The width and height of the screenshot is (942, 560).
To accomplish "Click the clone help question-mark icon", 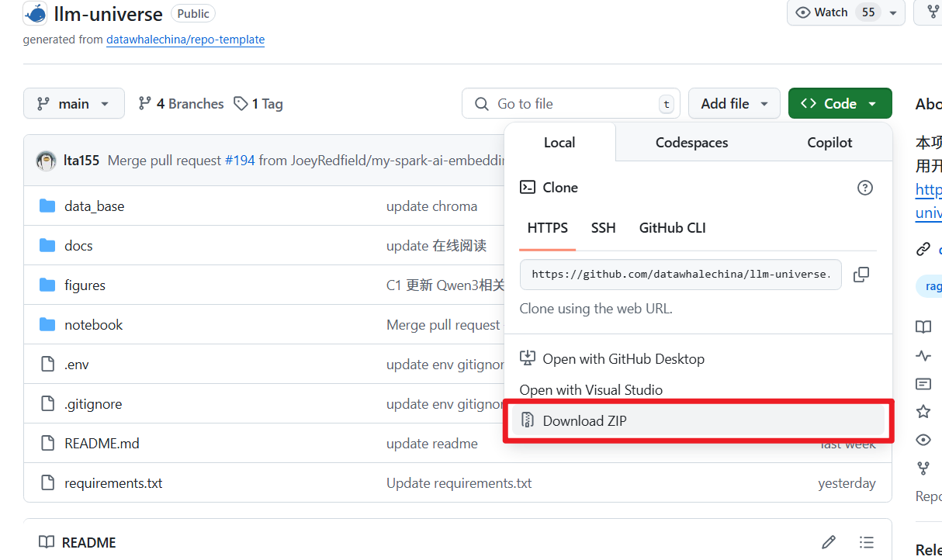I will (x=864, y=188).
